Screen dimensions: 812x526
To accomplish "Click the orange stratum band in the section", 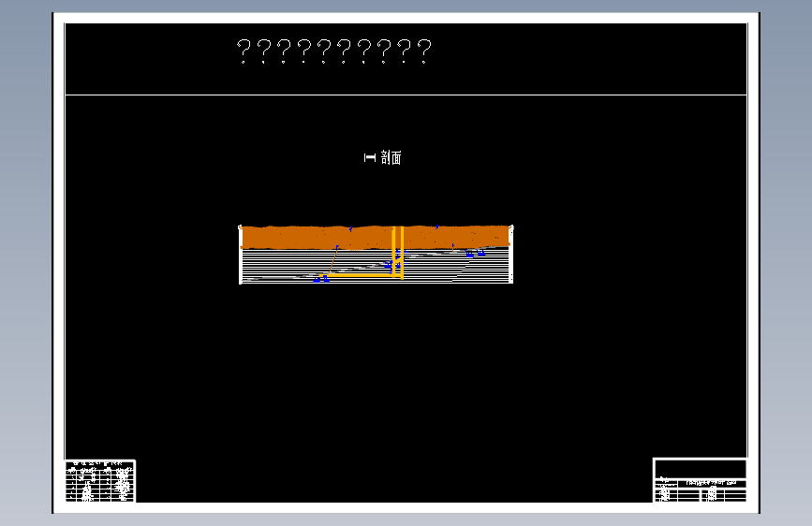I will tap(376, 238).
